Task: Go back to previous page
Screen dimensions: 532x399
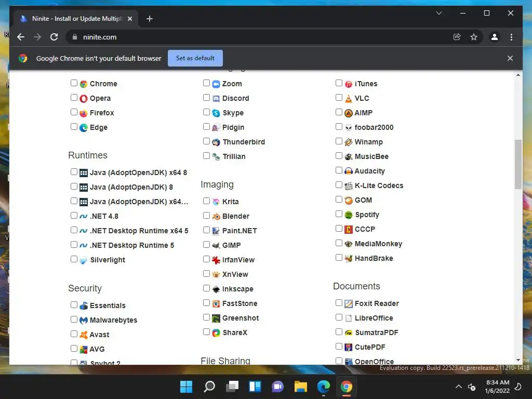Action: click(21, 37)
